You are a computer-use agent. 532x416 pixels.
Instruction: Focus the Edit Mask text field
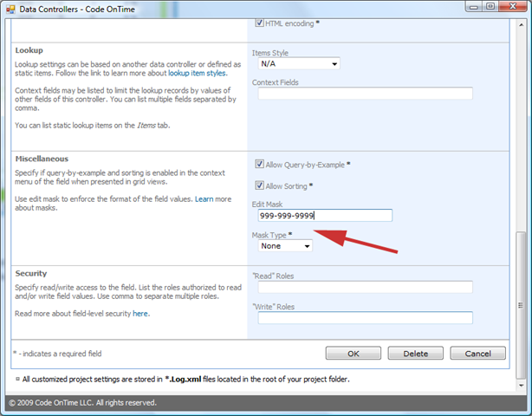[x=325, y=216]
